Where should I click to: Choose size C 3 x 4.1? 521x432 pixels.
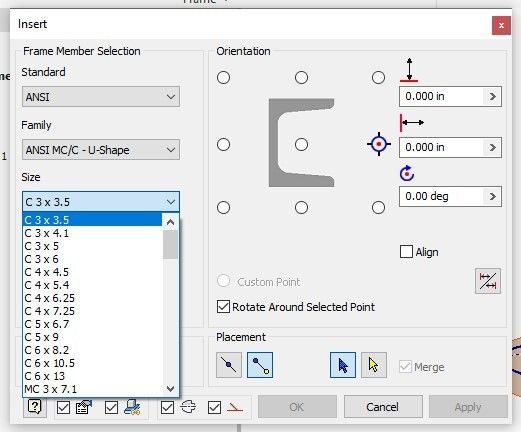click(93, 233)
